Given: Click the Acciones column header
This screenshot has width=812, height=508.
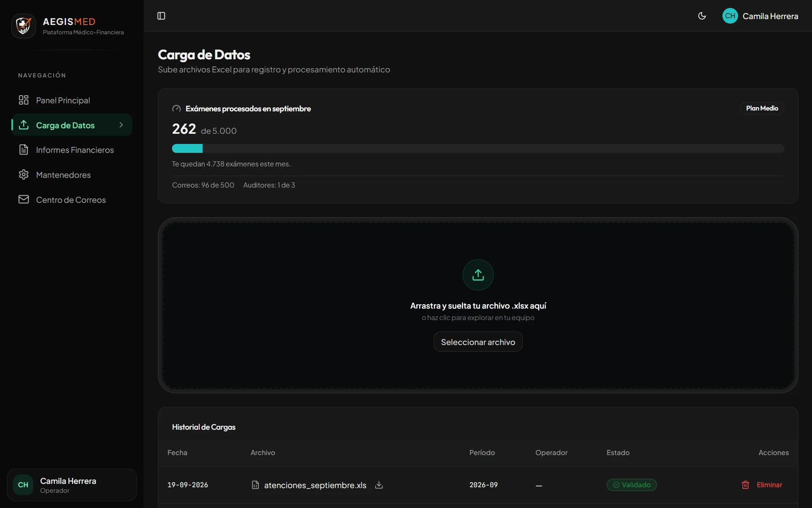Looking at the screenshot, I should (x=774, y=453).
